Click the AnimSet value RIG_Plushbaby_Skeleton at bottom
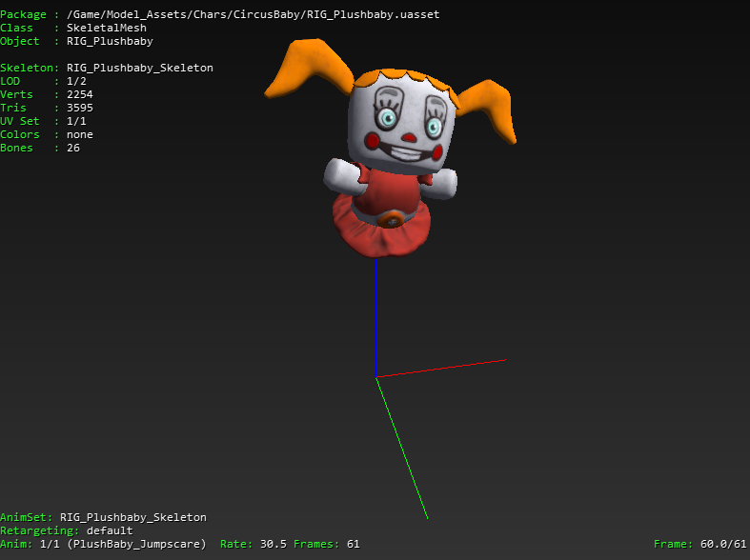This screenshot has width=750, height=560. pos(133,517)
